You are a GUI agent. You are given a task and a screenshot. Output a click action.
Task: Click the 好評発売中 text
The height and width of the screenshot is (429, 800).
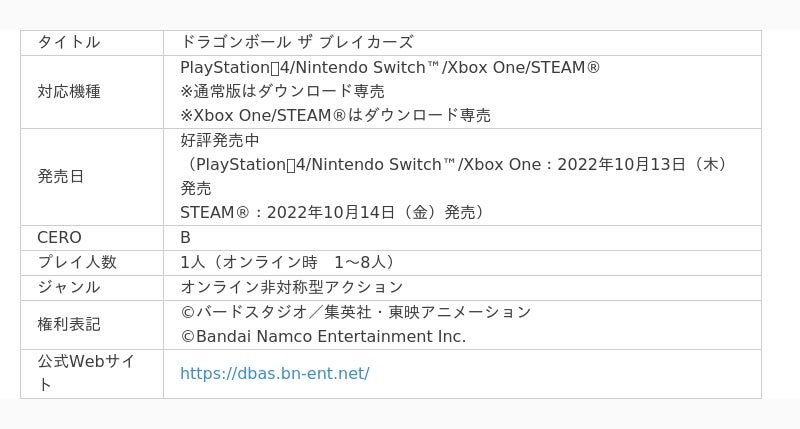click(x=220, y=140)
